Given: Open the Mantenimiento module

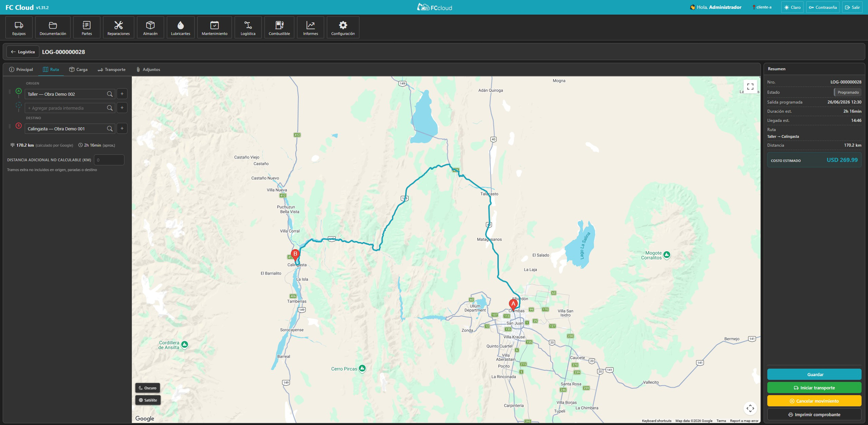Looking at the screenshot, I should pos(215,27).
